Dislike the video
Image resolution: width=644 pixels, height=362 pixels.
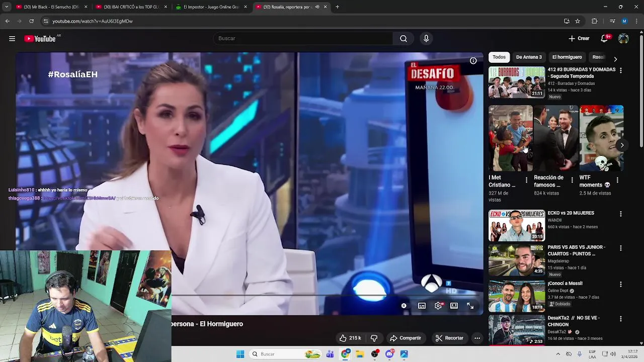374,338
